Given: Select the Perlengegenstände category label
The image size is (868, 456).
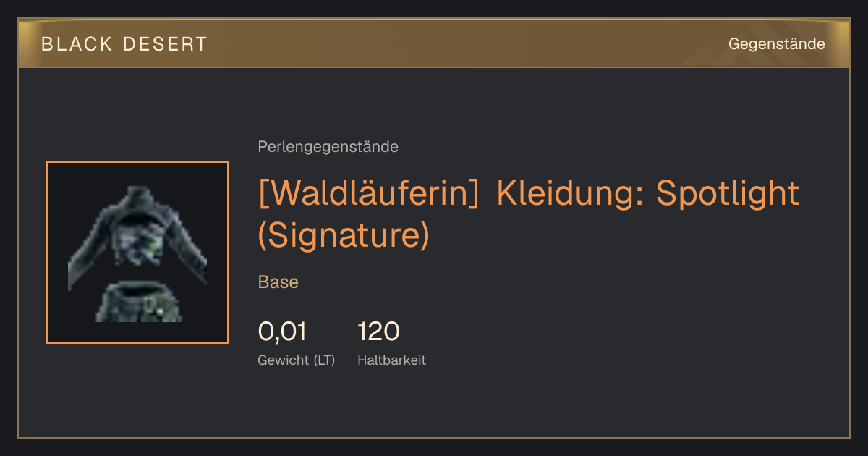Looking at the screenshot, I should (328, 147).
